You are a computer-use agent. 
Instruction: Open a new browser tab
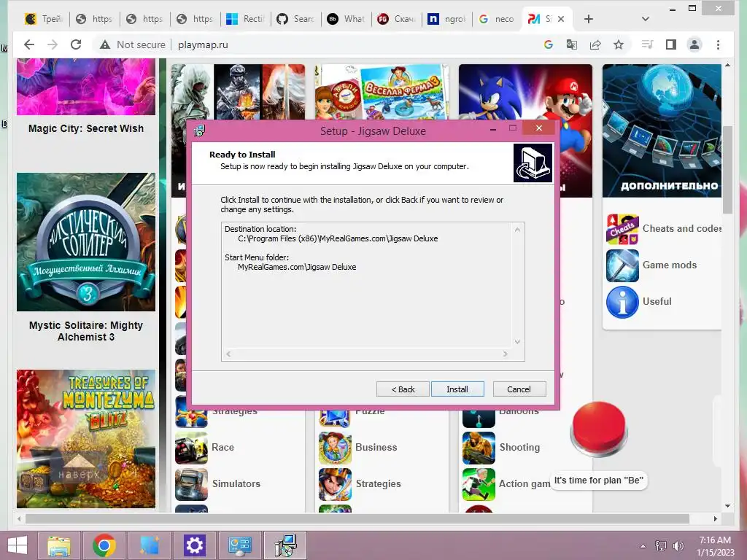(589, 19)
